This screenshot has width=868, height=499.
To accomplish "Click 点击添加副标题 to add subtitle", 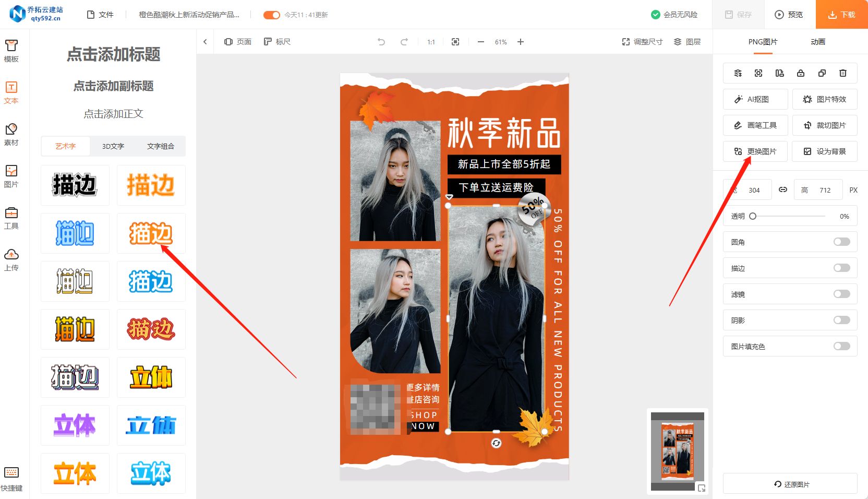I will [113, 86].
